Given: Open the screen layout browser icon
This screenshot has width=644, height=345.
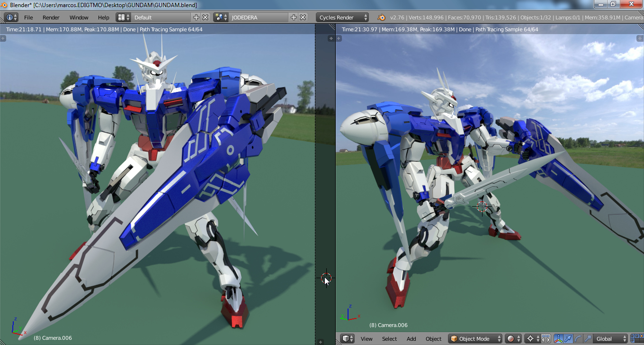Looking at the screenshot, I should [x=123, y=18].
